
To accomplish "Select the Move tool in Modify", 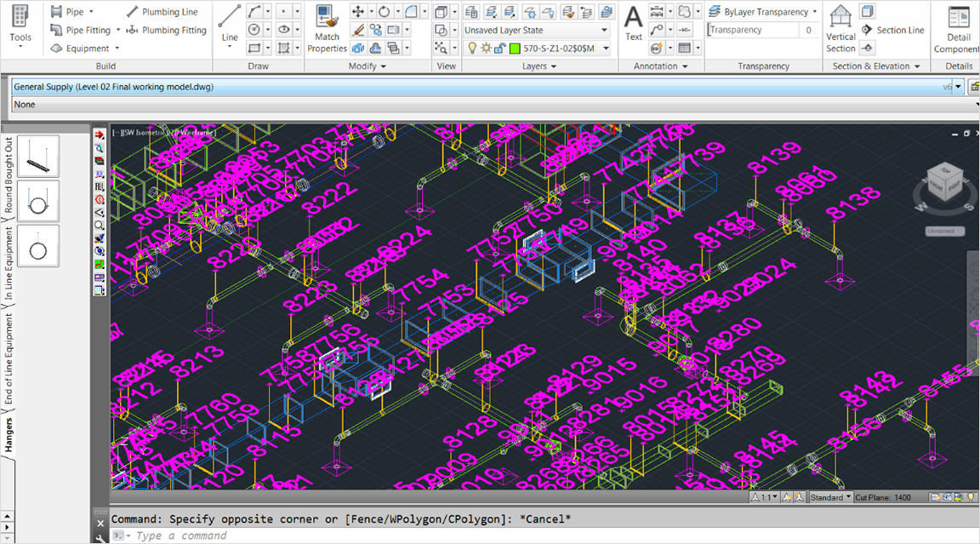I will (358, 11).
